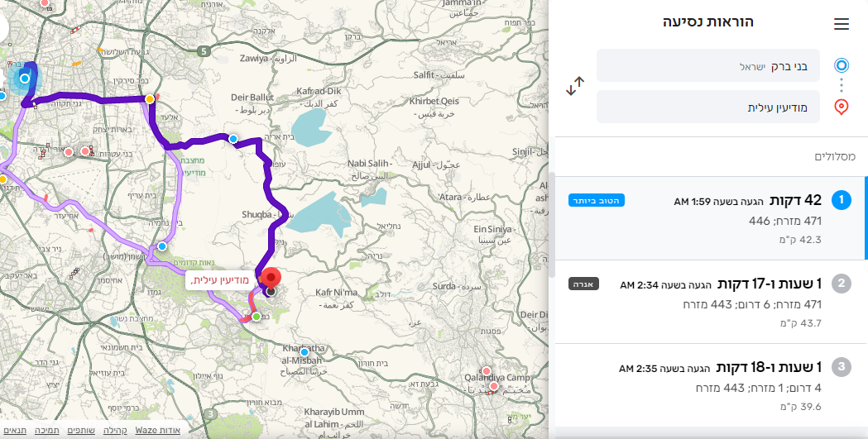Open the קהילה footer link
868x439 pixels.
click(x=115, y=430)
